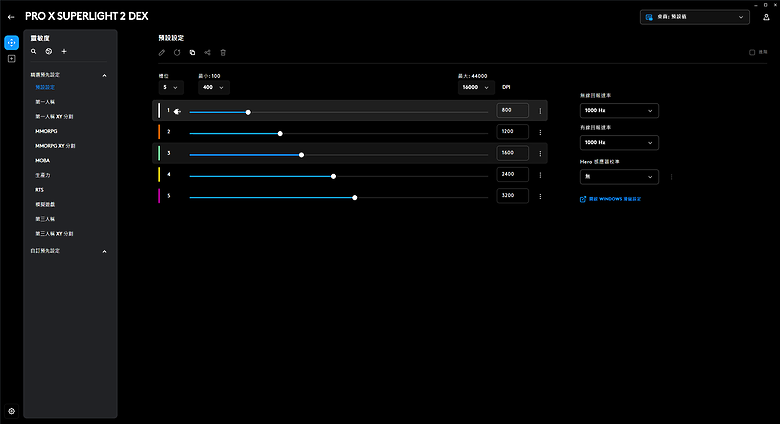Reset preset with the circular arrow icon
This screenshot has width=780, height=424.
tap(177, 52)
